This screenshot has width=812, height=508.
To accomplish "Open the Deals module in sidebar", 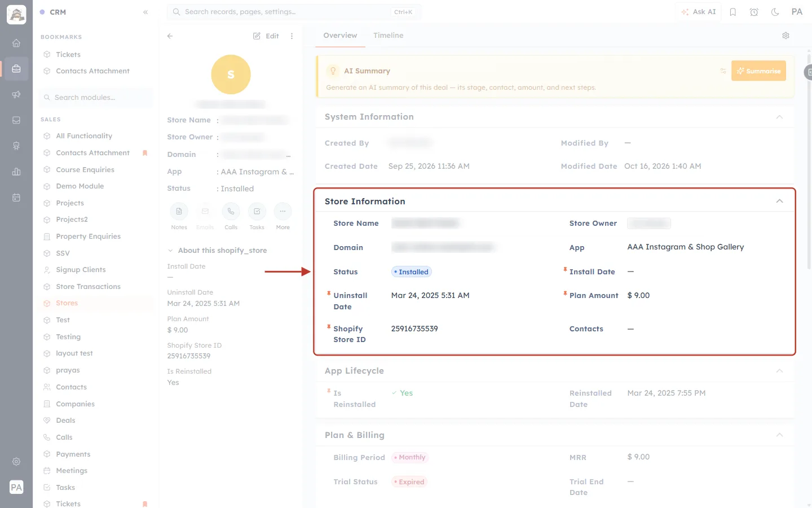I will 65,421.
